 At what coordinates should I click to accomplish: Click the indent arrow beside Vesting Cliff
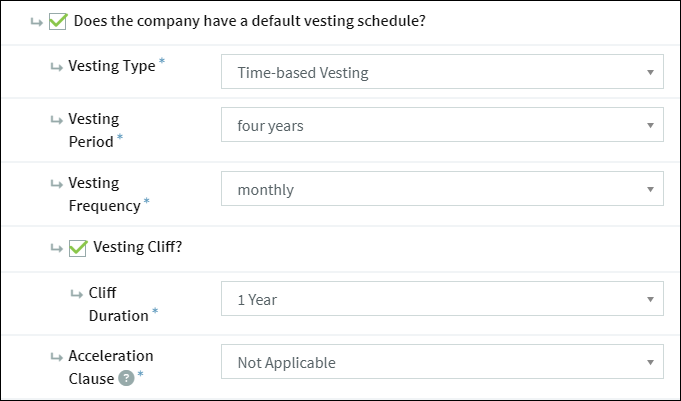coord(56,248)
